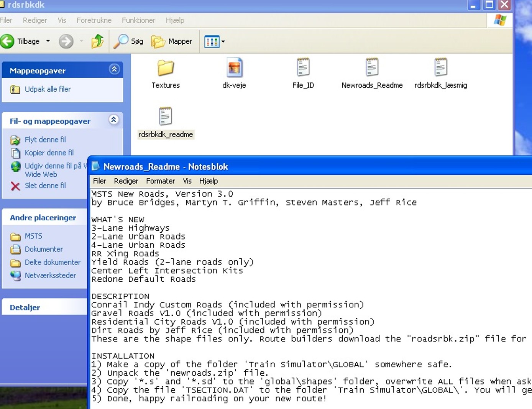Collapse Fil- og mappeopgaver panel
The image size is (532, 409).
(113, 120)
